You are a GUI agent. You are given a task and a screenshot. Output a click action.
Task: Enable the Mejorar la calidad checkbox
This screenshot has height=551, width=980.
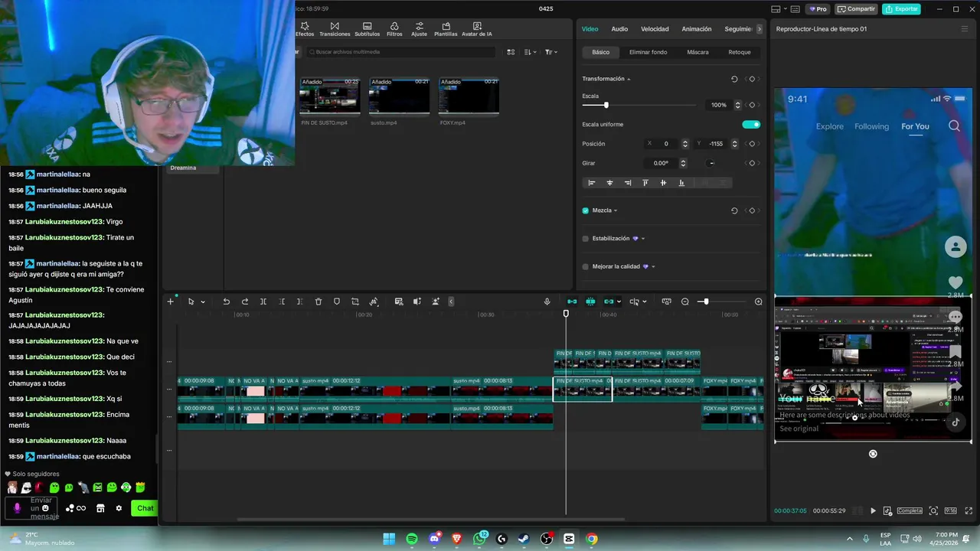pyautogui.click(x=586, y=266)
